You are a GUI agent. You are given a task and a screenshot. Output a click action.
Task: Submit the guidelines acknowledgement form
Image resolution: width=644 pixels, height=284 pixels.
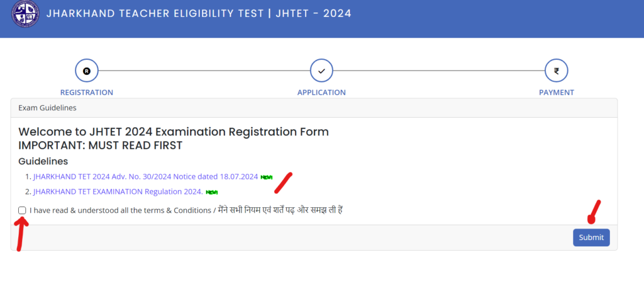click(591, 237)
